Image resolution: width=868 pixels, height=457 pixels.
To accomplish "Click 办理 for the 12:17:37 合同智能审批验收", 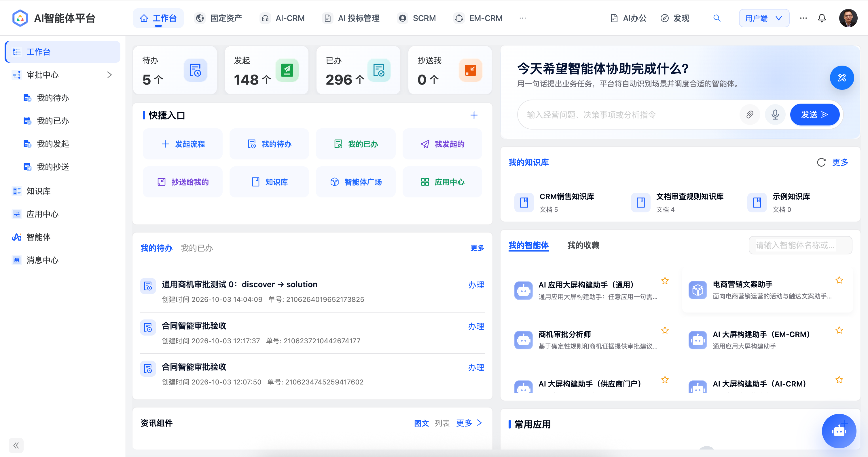I will point(476,326).
